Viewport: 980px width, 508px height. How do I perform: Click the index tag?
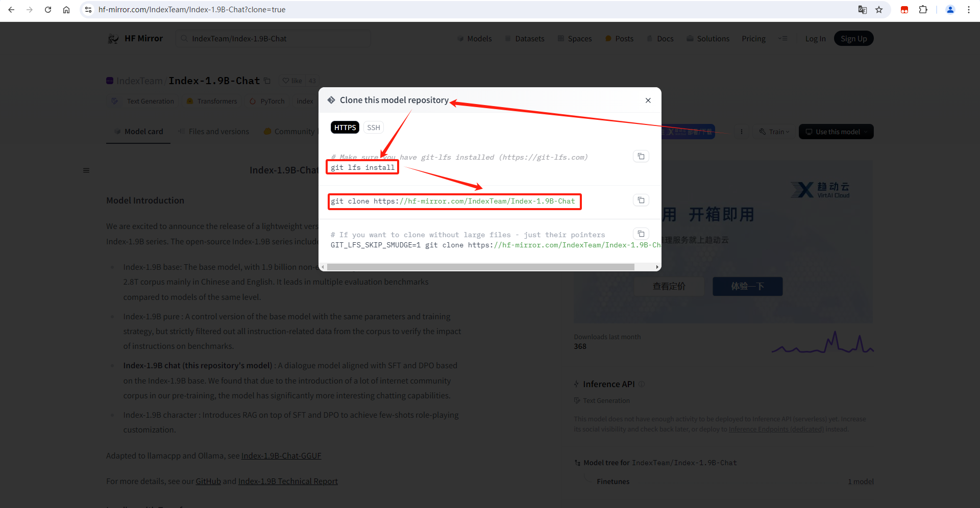tap(305, 101)
